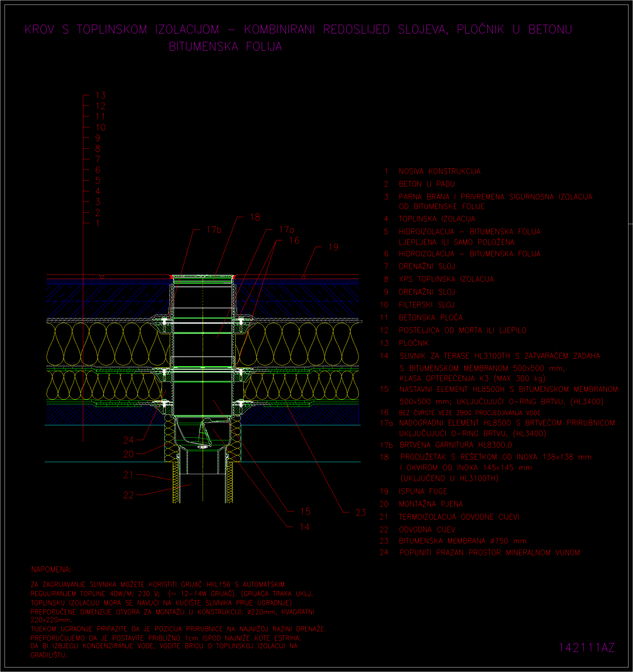This screenshot has width=633, height=672.
Task: Select callout label '23' below the drawing
Action: [361, 512]
